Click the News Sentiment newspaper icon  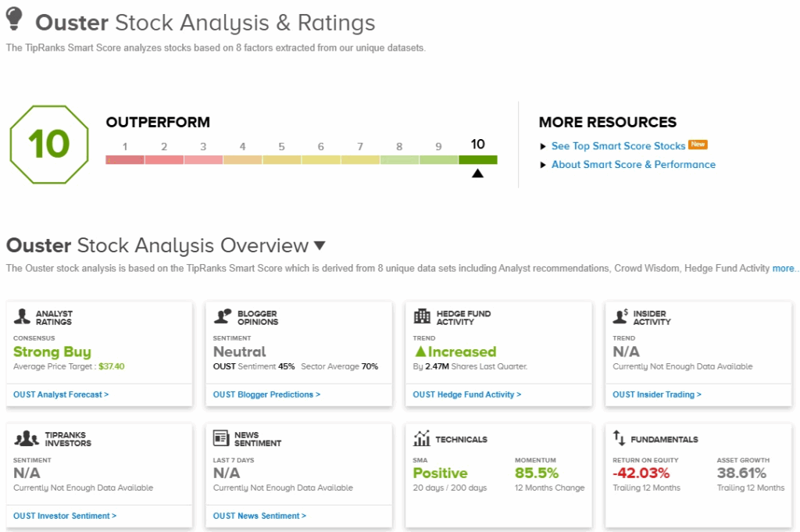tap(221, 438)
